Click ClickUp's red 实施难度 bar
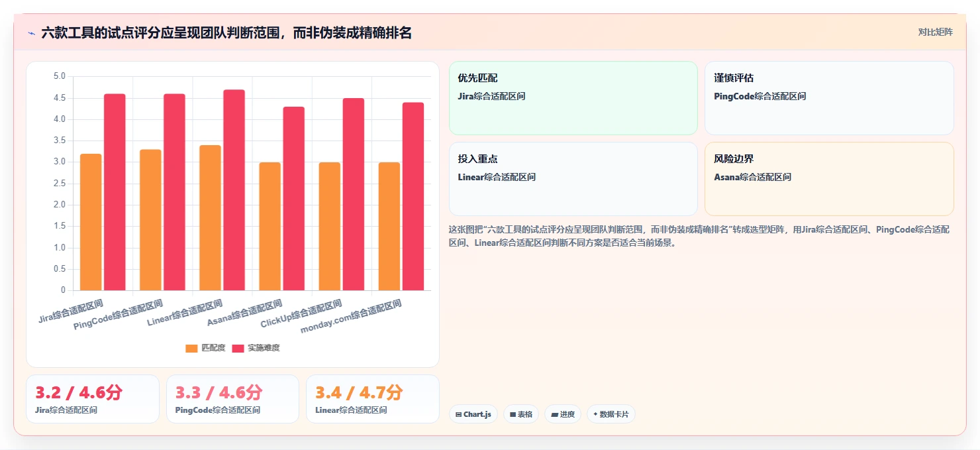The image size is (980, 450). pos(353,194)
